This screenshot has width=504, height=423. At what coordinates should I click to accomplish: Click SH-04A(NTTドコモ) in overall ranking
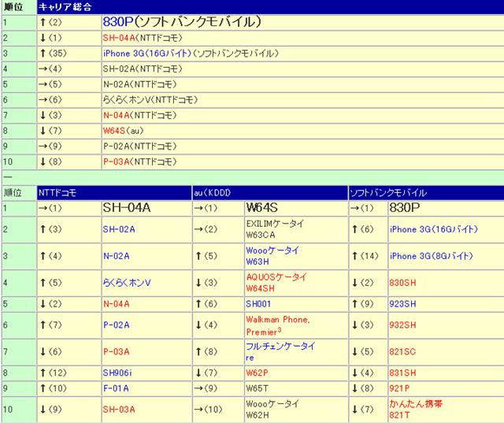143,38
